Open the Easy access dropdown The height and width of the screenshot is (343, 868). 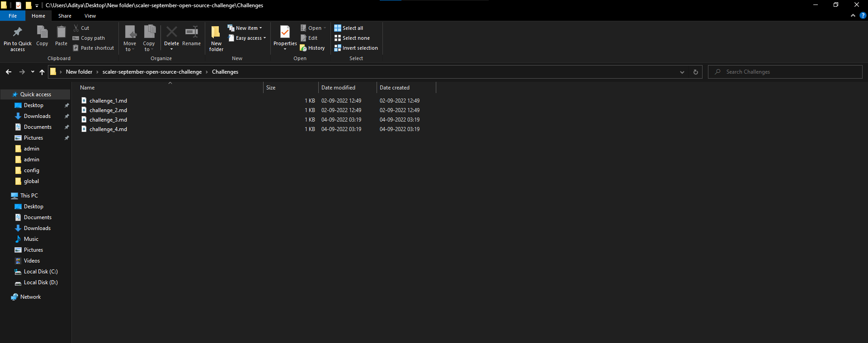247,38
